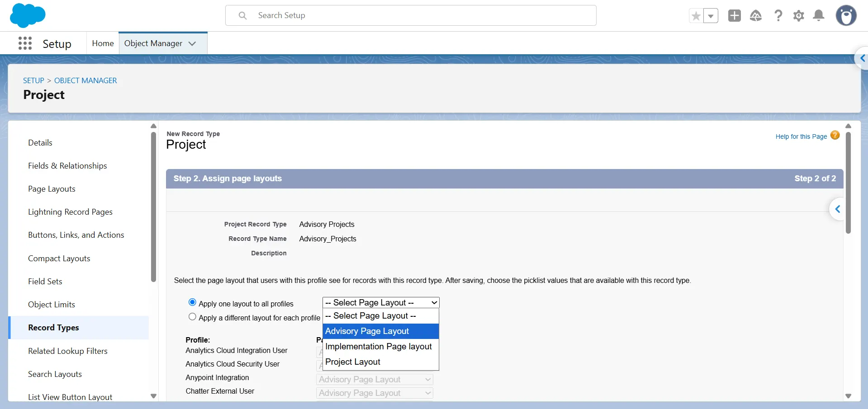868x409 pixels.
Task: Open the Trailhead guidance icon
Action: (756, 16)
